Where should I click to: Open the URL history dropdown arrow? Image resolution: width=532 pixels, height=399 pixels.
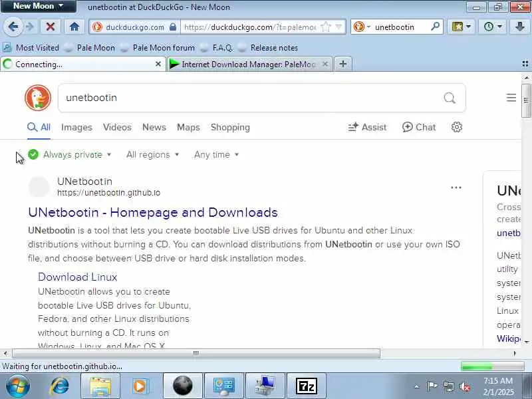[338, 27]
